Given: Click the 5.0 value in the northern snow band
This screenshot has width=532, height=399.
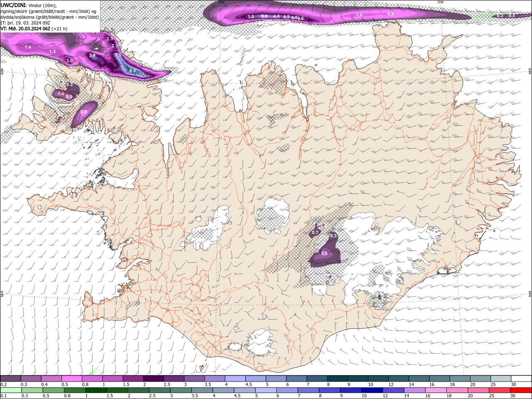Looking at the screenshot, I should pos(264,16).
